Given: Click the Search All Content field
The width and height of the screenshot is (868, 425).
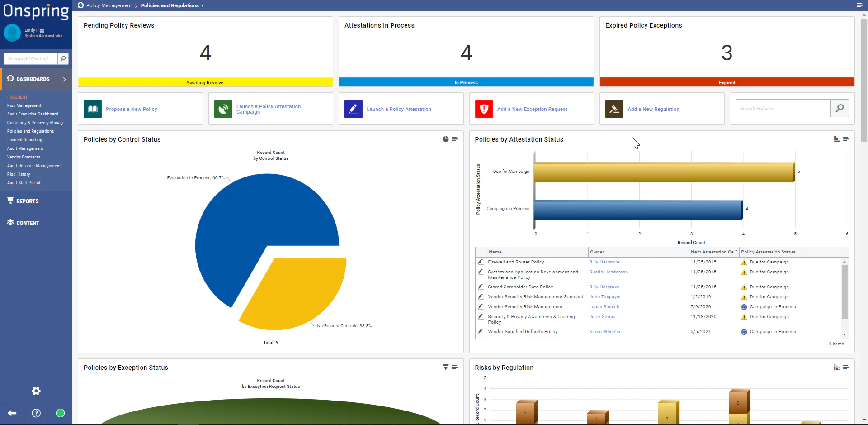Looking at the screenshot, I should (31, 58).
